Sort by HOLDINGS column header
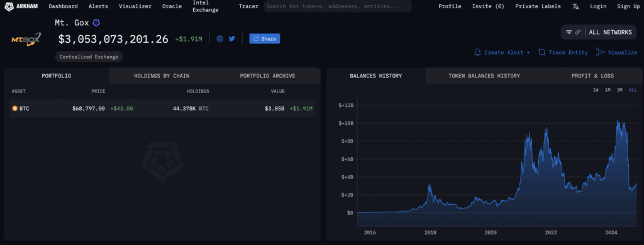The image size is (644, 245). (198, 91)
